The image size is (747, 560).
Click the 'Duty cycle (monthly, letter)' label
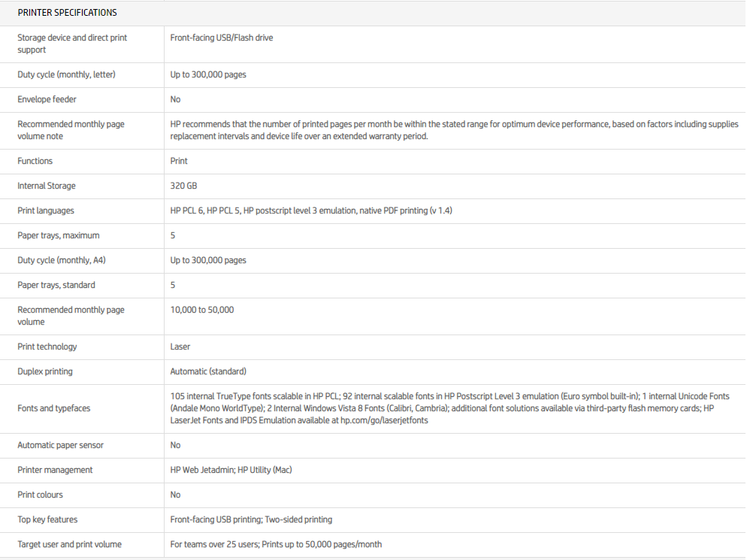(66, 74)
